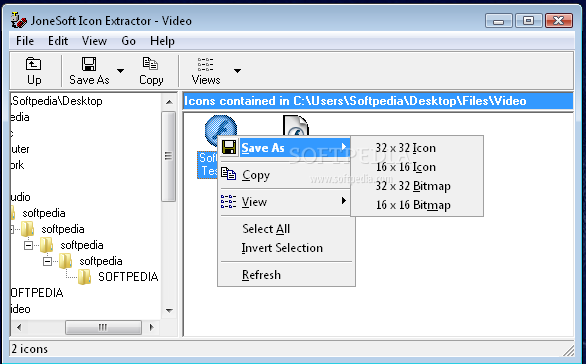Choose Select All in context menu

click(285, 229)
